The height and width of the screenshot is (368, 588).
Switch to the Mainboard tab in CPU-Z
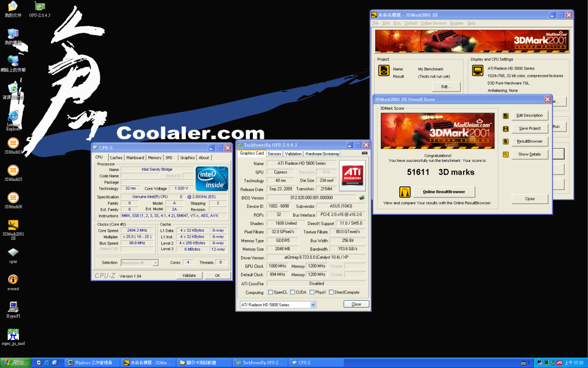[135, 158]
